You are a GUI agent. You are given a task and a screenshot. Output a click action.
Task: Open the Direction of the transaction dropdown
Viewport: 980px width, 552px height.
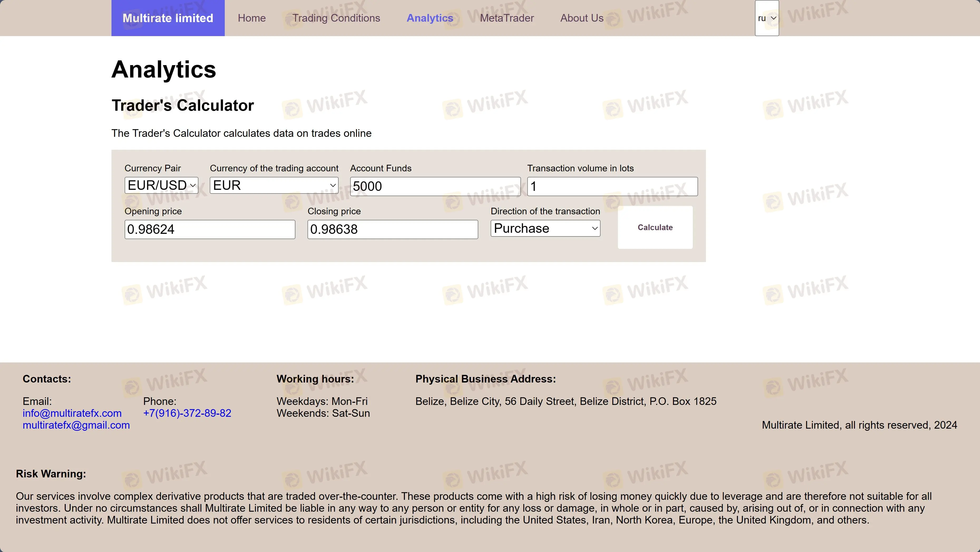click(545, 228)
